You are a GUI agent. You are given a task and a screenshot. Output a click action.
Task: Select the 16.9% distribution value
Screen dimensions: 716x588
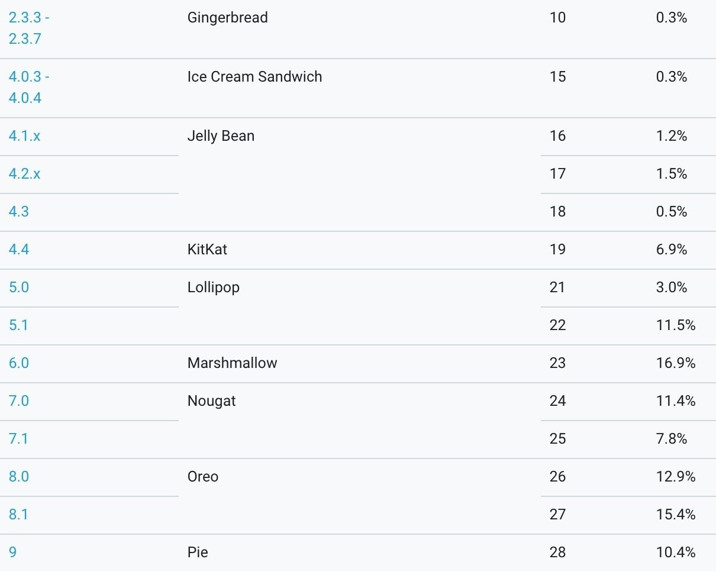pos(675,363)
